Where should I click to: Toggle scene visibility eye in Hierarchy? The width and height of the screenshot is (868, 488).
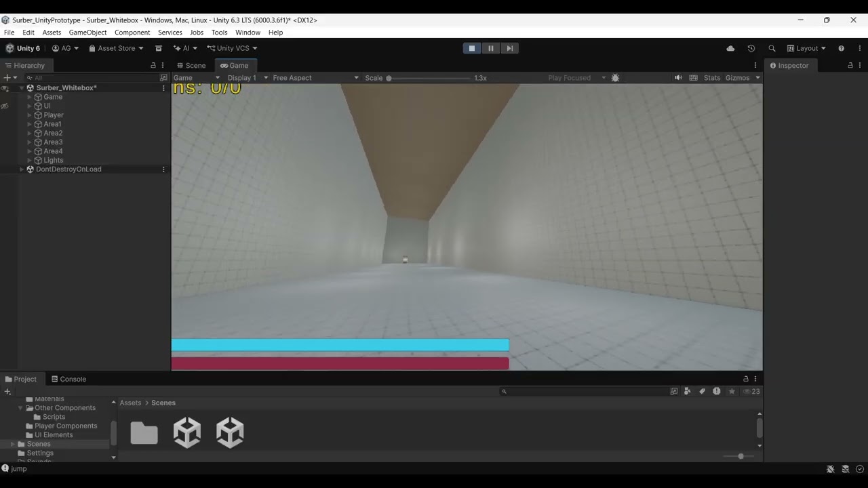click(x=5, y=88)
